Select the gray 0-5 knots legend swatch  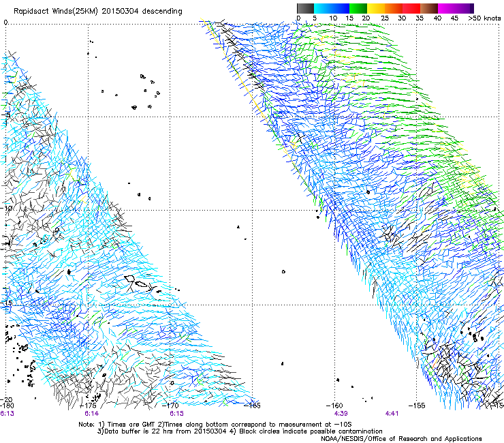305,8
